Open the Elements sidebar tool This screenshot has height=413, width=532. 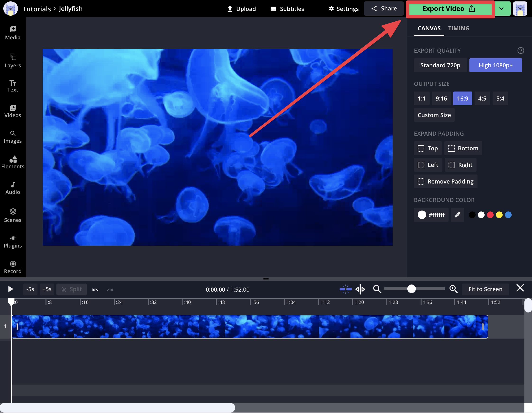tap(13, 162)
